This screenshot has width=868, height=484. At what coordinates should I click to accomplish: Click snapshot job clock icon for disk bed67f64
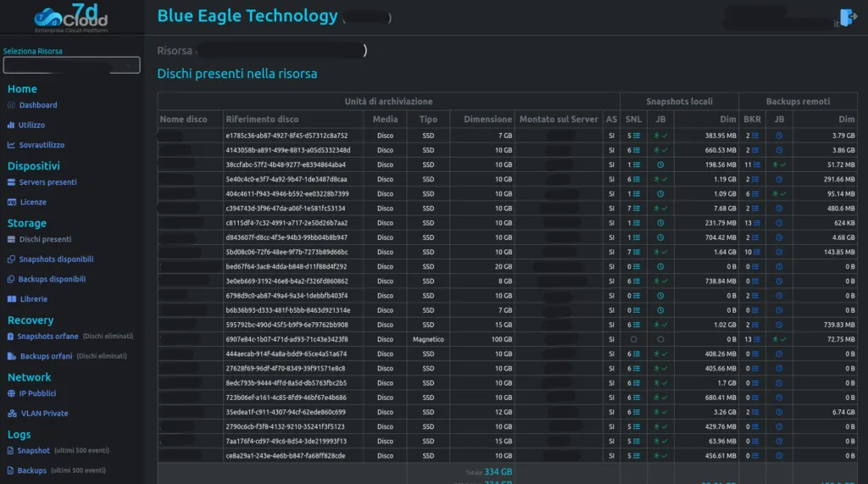click(660, 266)
